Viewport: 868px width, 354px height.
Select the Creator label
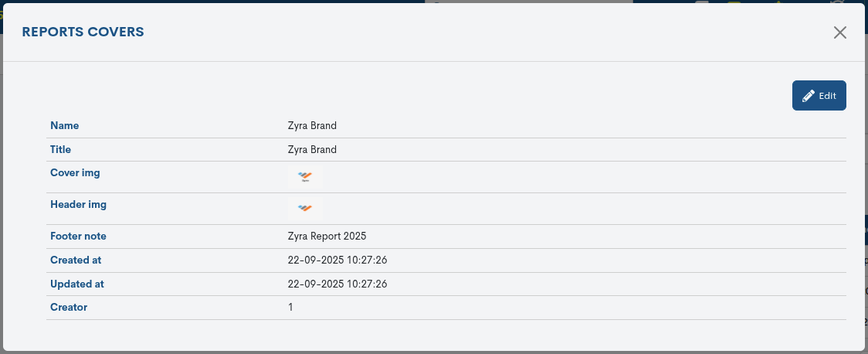[x=69, y=307]
